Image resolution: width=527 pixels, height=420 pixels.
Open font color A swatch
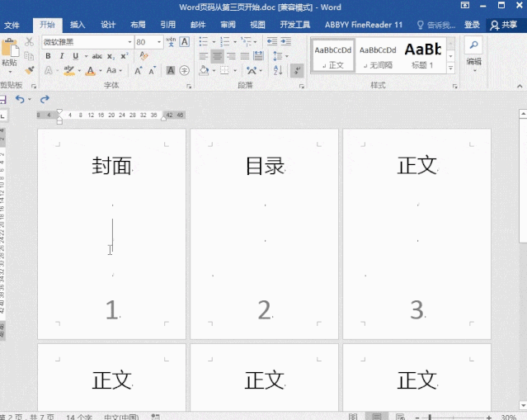(x=91, y=71)
